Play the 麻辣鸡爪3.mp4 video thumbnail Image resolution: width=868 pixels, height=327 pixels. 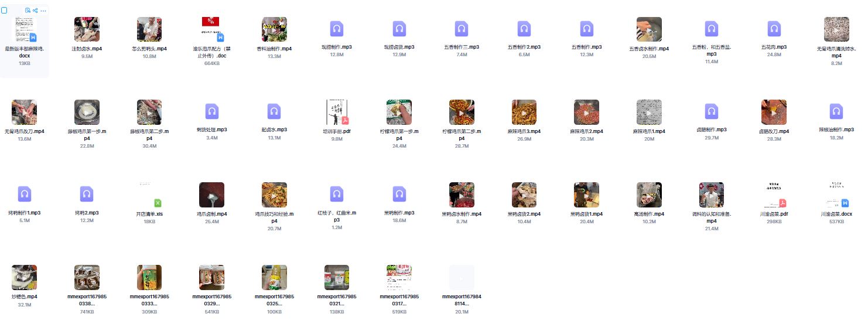pos(524,112)
